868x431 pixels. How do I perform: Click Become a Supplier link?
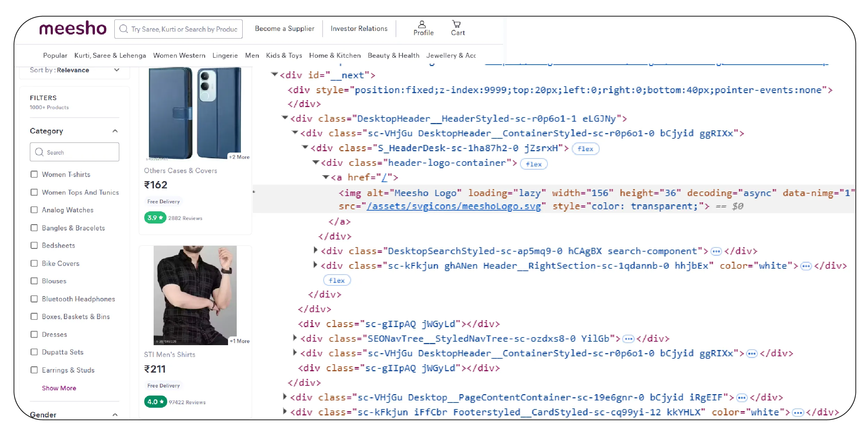click(x=284, y=29)
